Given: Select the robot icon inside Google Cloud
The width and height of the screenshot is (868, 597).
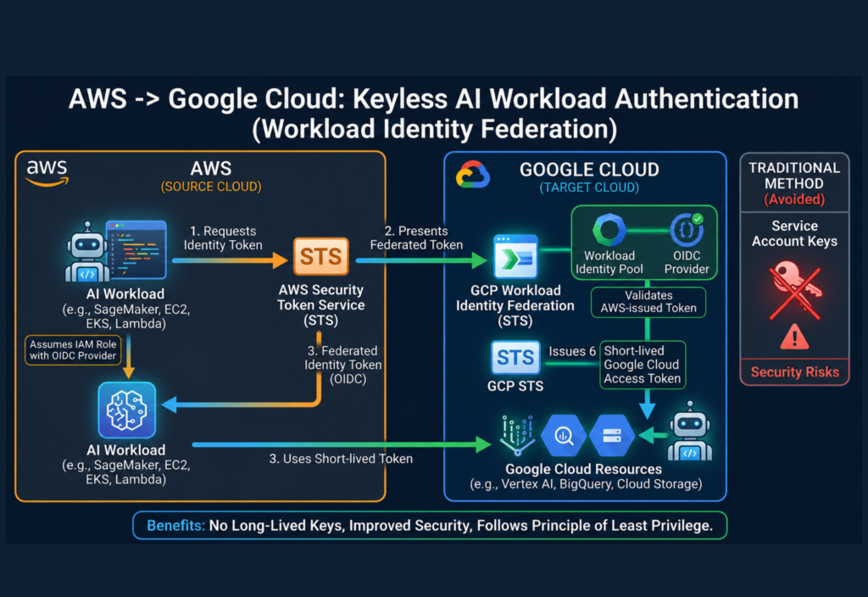Looking at the screenshot, I should 690,432.
